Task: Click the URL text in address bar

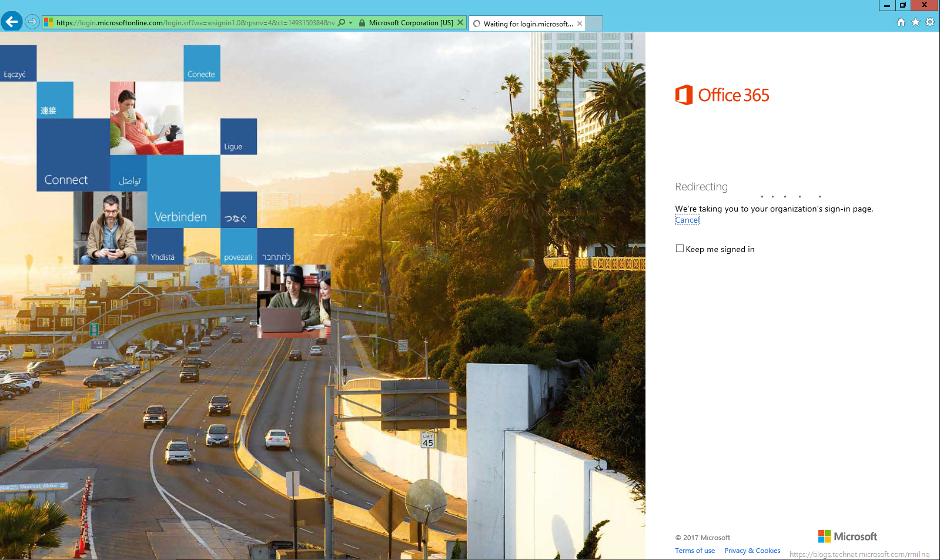Action: 194,23
